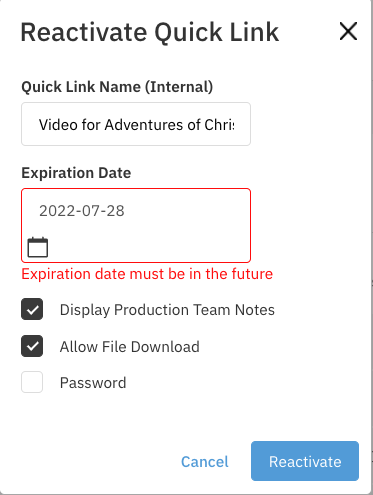This screenshot has height=495, width=373.
Task: Uncheck the Display Production Team Notes checkbox
Action: [x=32, y=309]
